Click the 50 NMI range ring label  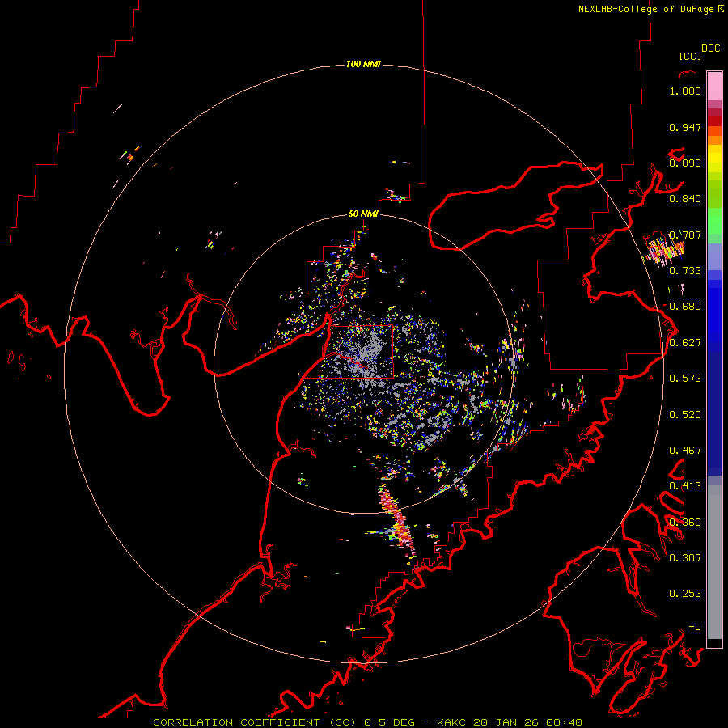363,214
